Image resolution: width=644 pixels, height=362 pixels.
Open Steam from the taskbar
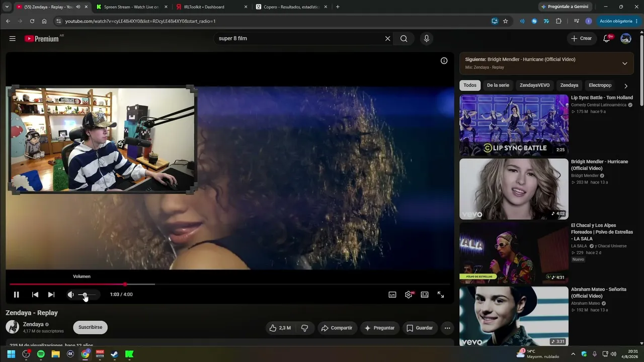pos(114,354)
